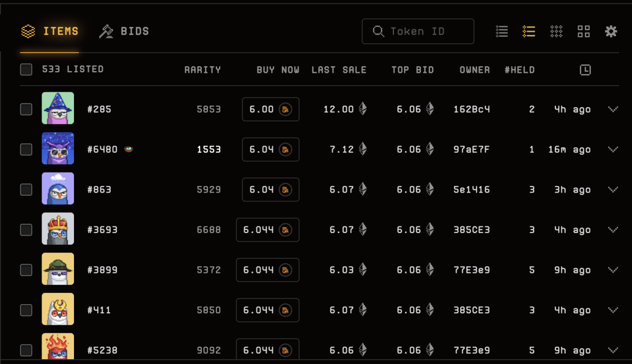Click the ETH icon next to 7.12

click(363, 149)
